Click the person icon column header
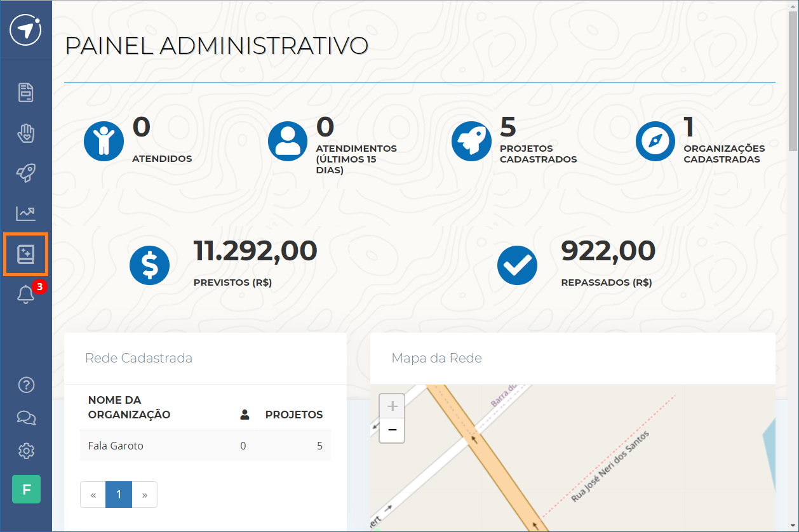Viewport: 799px width, 532px height. click(x=245, y=415)
